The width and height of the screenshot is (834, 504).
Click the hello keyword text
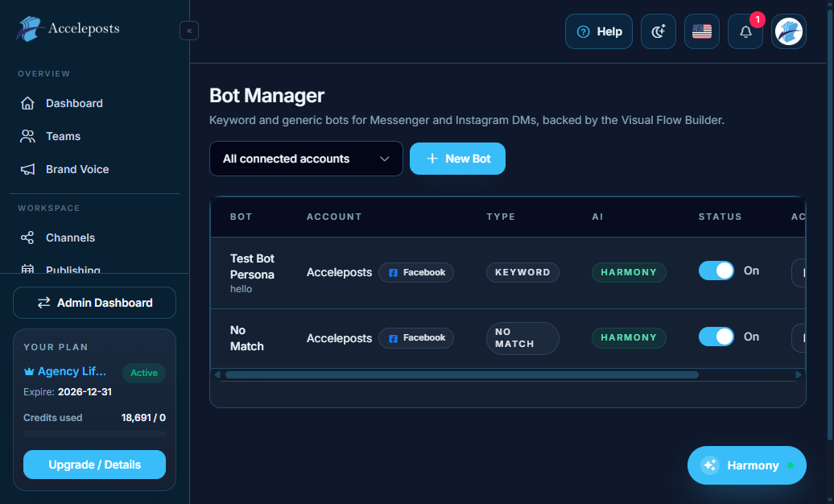(x=241, y=289)
